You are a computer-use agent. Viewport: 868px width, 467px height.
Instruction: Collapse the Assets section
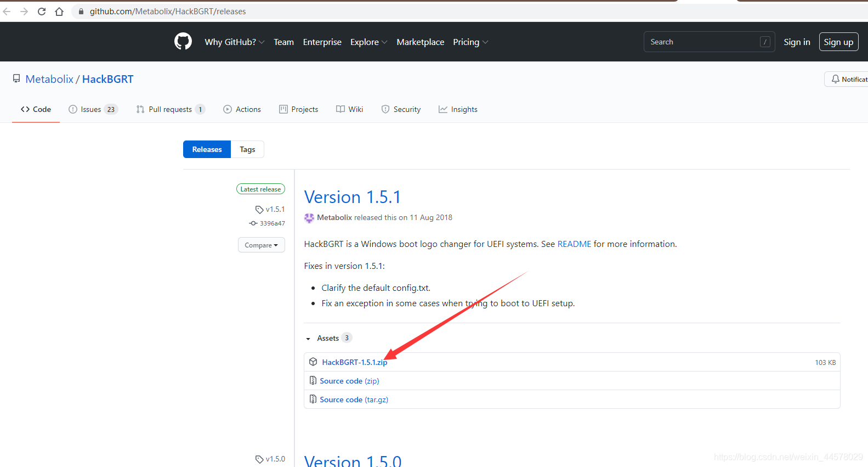(328, 338)
